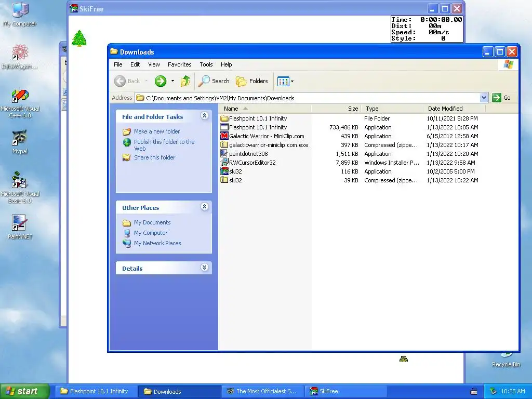The image size is (532, 399).
Task: Click the SkiFree Time/Dist/Speed status box
Action: click(x=427, y=29)
